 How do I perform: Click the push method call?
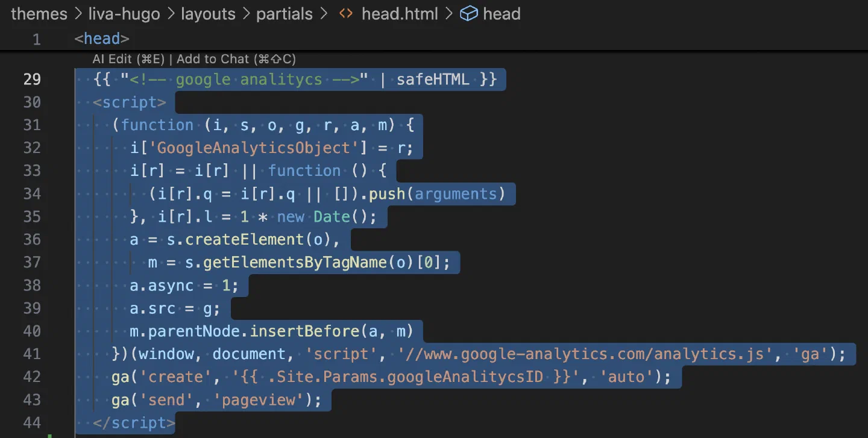click(x=387, y=193)
